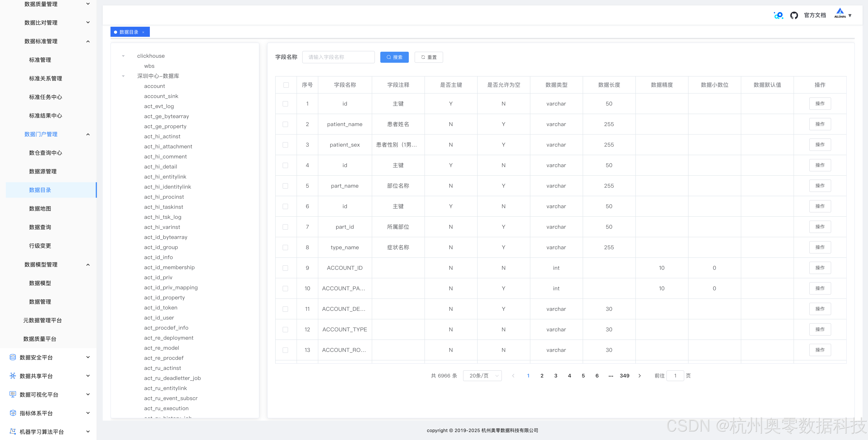
Task: Click the 搜索 search button
Action: coord(394,57)
